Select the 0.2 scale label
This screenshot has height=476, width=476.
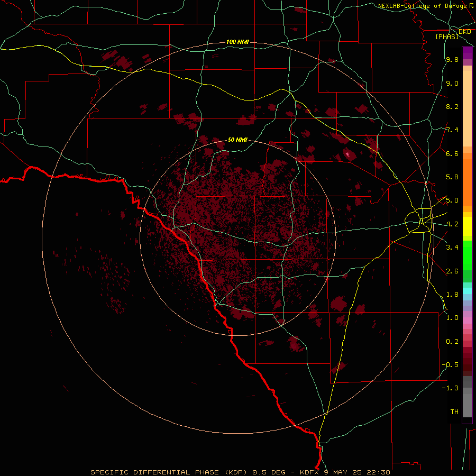(452, 342)
